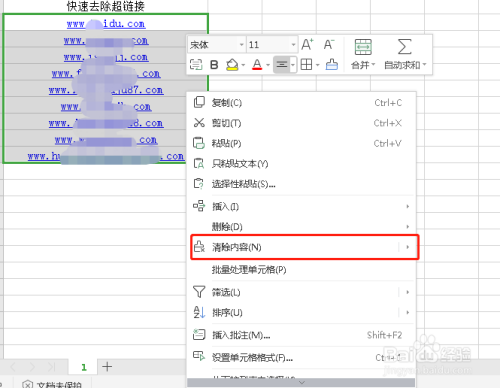The height and width of the screenshot is (388, 500).
Task: Apply yellow fill color bucket
Action: coord(232,65)
